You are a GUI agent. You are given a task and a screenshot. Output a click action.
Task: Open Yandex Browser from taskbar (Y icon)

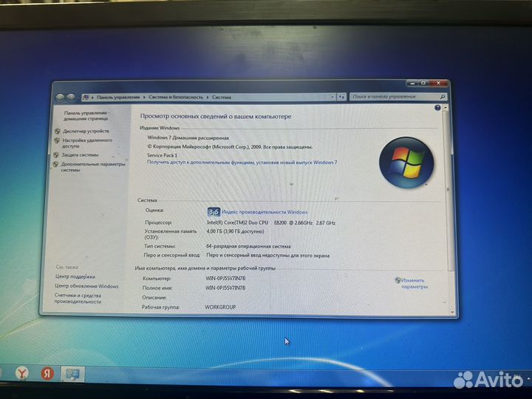tap(22, 374)
